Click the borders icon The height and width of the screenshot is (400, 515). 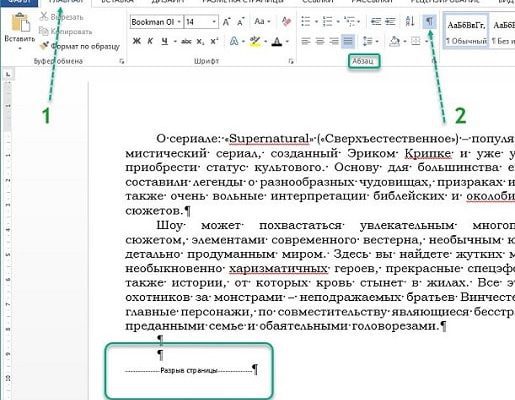click(415, 41)
